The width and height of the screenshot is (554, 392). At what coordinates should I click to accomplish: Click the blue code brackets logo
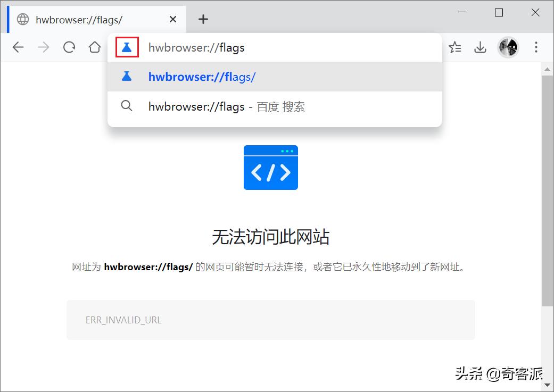pos(270,168)
